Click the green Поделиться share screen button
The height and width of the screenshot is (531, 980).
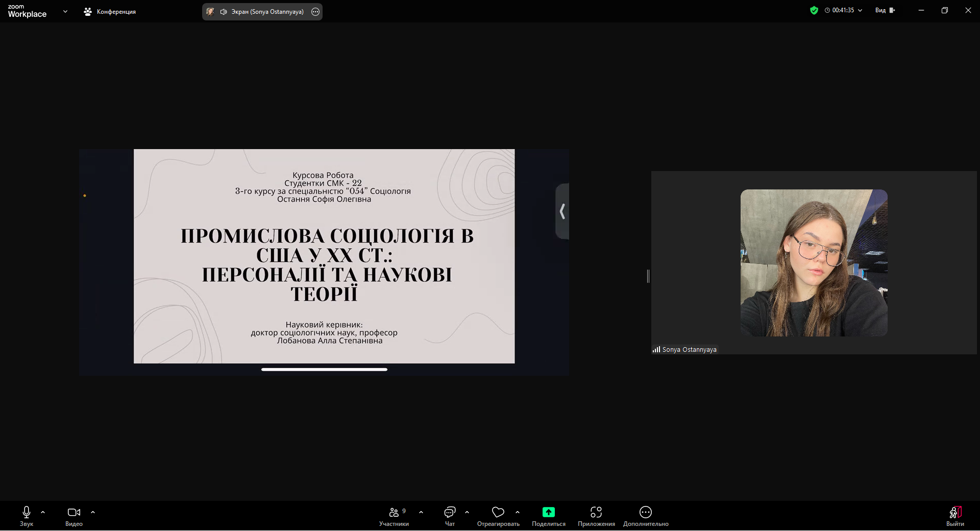(549, 512)
